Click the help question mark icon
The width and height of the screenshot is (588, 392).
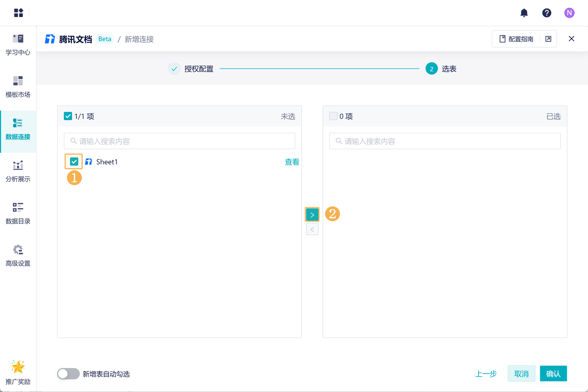coord(547,13)
